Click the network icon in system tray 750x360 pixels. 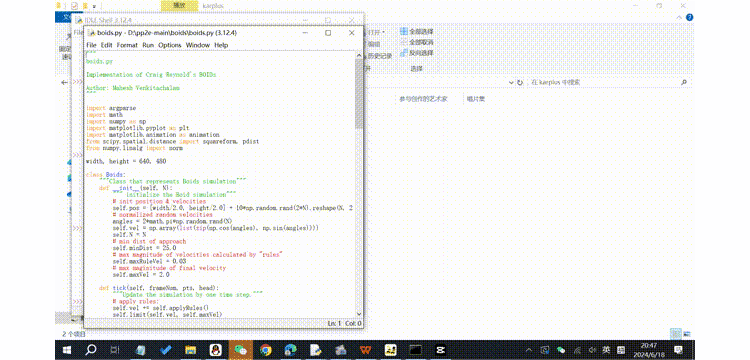point(577,350)
